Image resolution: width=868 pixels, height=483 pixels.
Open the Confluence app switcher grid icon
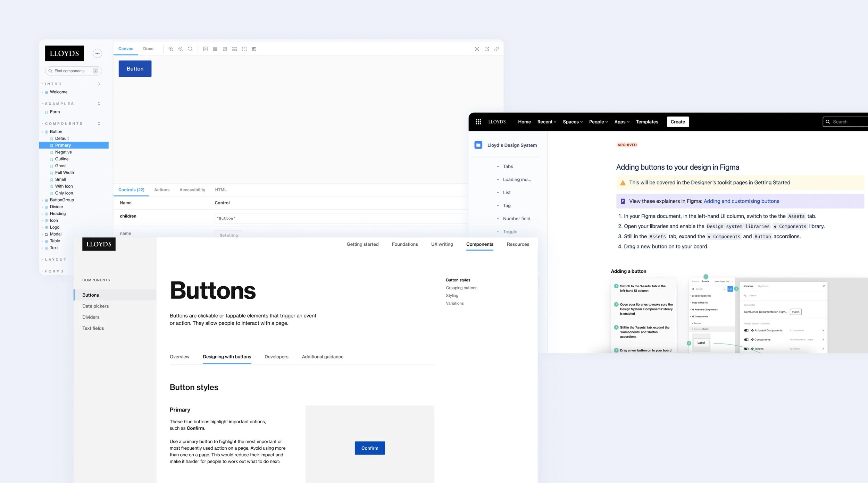point(478,122)
